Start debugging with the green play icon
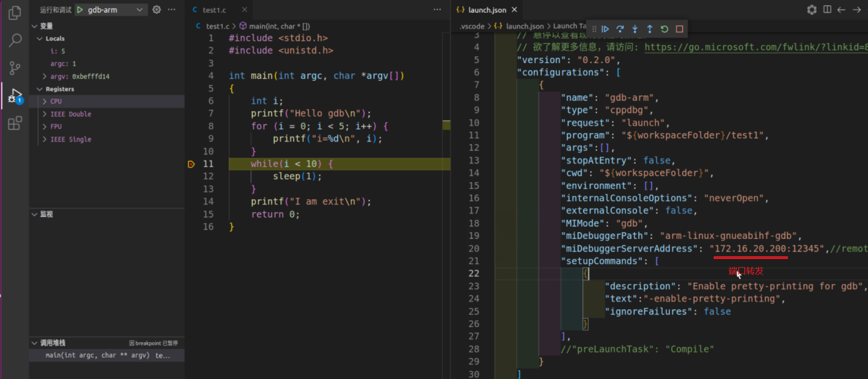Screen dimensions: 868x379 pyautogui.click(x=80, y=10)
